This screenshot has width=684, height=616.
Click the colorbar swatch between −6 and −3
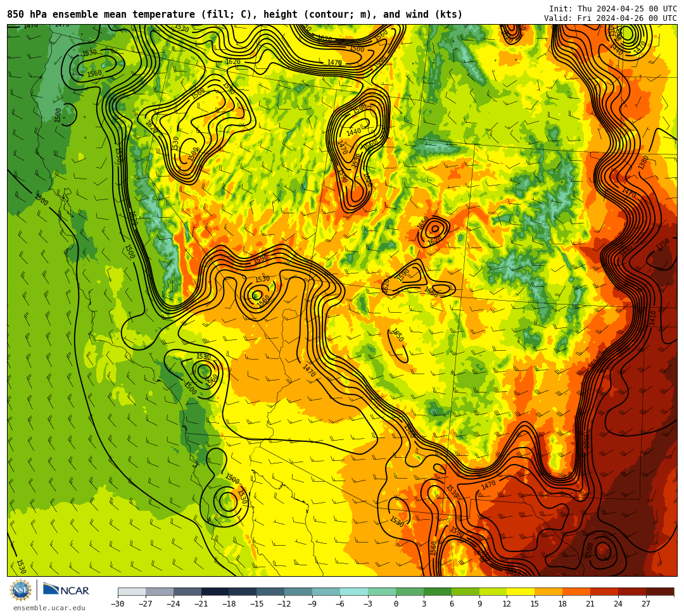pyautogui.click(x=354, y=591)
